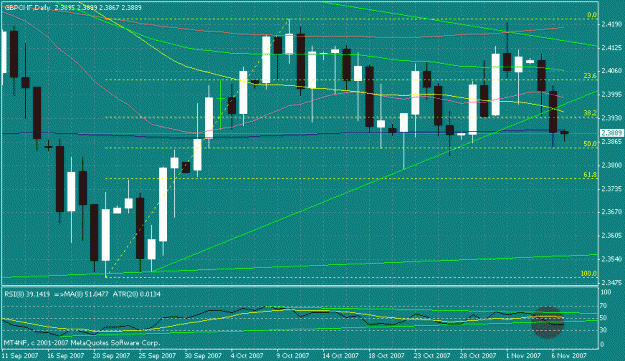Click the 2.3670 price axis label
Image resolution: width=625 pixels, height=361 pixels.
(x=612, y=212)
